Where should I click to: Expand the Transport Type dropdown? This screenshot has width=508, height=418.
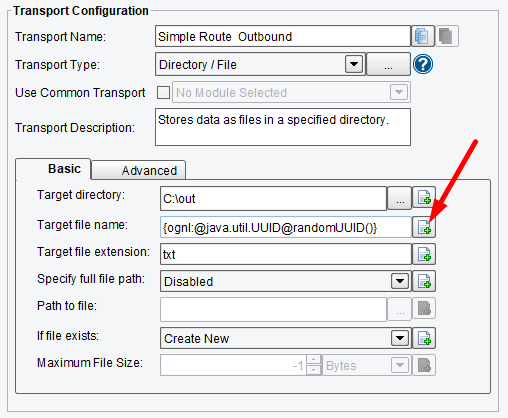(354, 64)
